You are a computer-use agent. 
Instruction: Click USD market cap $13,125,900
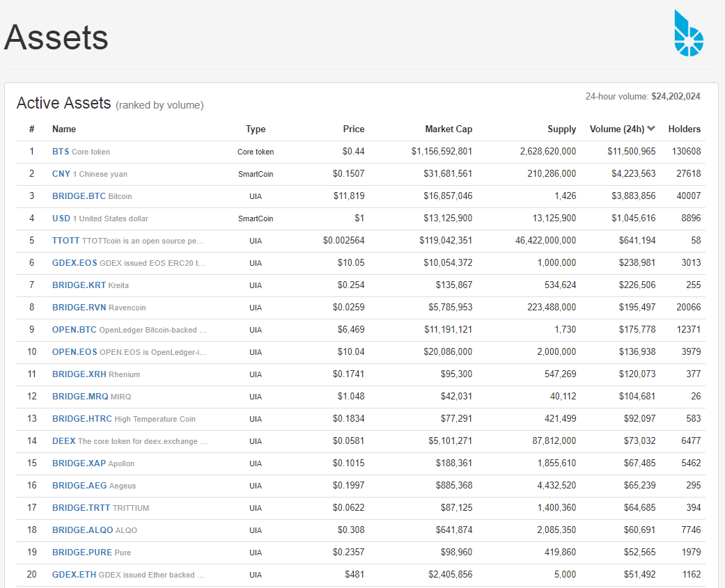coord(448,218)
